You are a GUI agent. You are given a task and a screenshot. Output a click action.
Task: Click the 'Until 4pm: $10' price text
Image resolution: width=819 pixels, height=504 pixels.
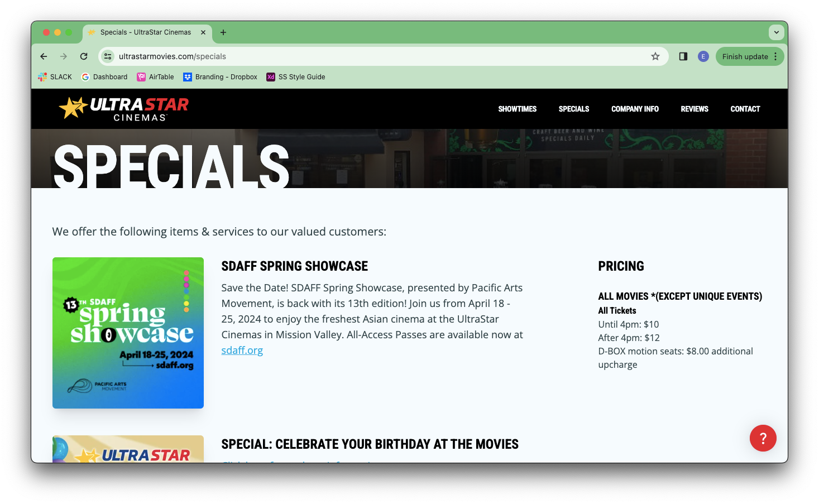click(629, 324)
